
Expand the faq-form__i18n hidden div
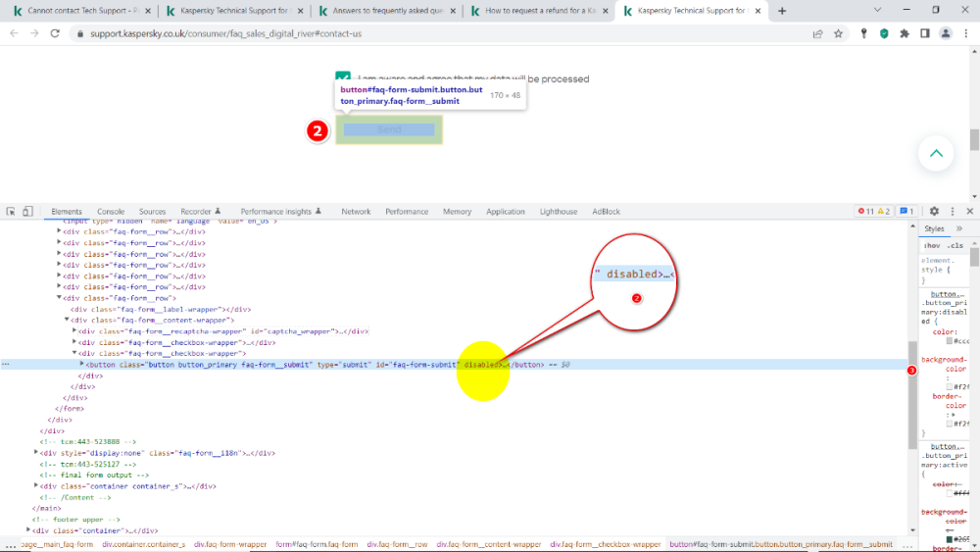[36, 453]
